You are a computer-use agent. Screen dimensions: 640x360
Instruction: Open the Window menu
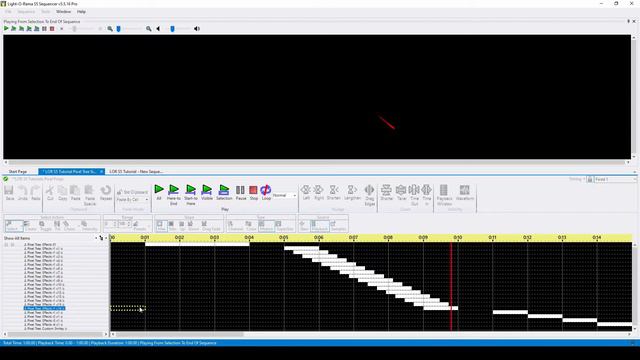tap(63, 12)
